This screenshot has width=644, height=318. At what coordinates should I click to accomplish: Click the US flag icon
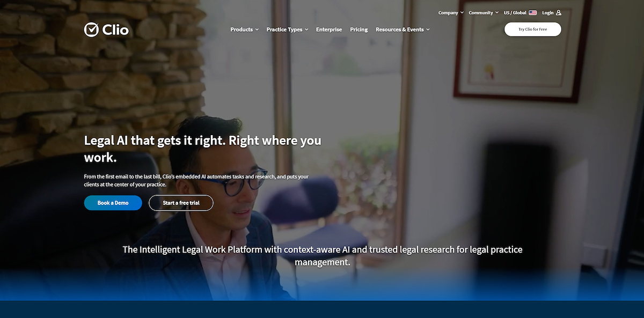pyautogui.click(x=532, y=13)
